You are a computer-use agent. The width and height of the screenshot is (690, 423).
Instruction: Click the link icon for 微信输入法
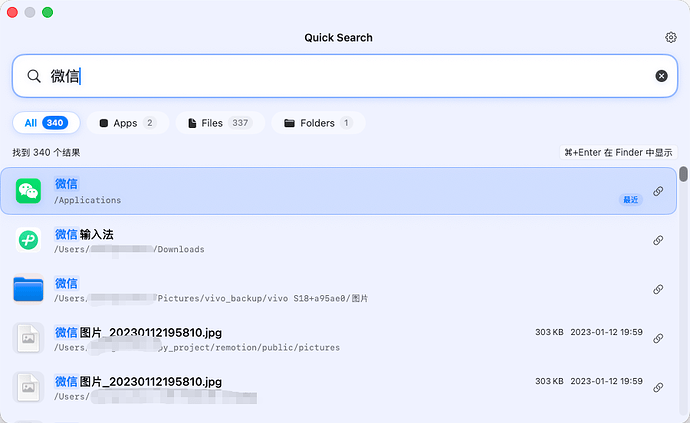pyautogui.click(x=658, y=240)
